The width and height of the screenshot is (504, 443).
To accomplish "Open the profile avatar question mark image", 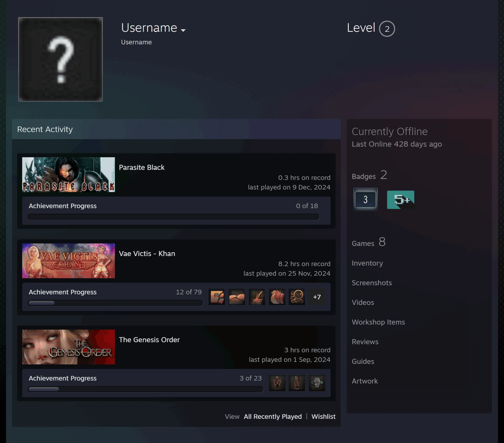I will pyautogui.click(x=60, y=59).
